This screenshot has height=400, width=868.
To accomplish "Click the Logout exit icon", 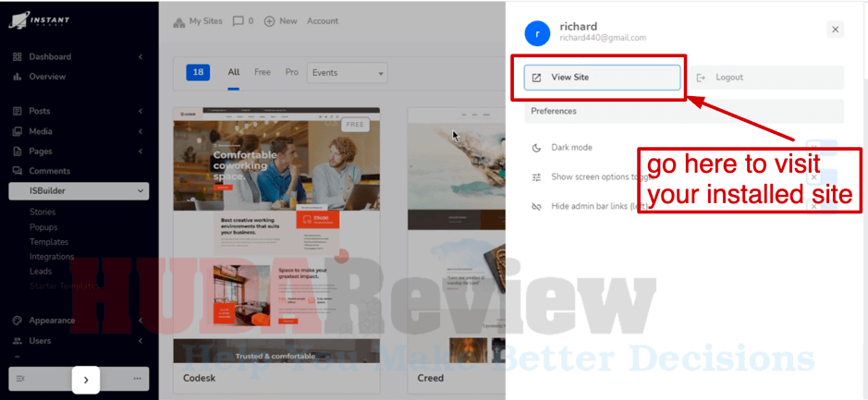I will click(x=701, y=78).
